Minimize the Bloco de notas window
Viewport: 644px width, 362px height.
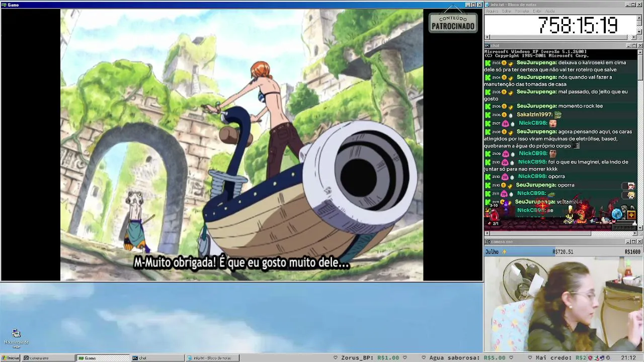pos(628,5)
